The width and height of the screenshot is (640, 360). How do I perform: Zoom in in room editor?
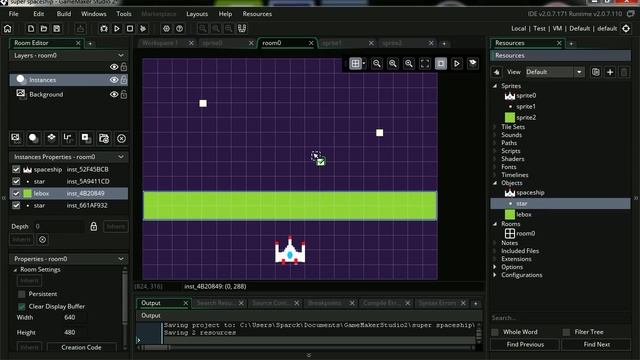pyautogui.click(x=409, y=63)
